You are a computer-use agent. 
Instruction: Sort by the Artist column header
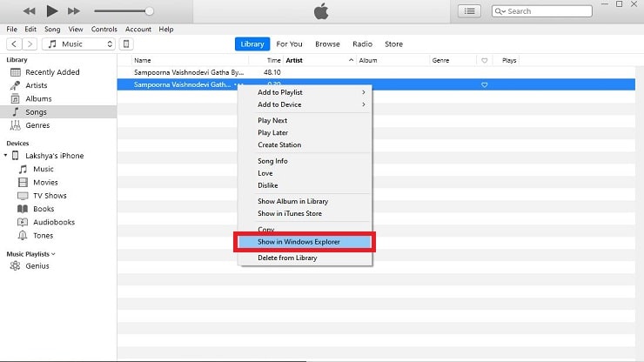click(294, 60)
